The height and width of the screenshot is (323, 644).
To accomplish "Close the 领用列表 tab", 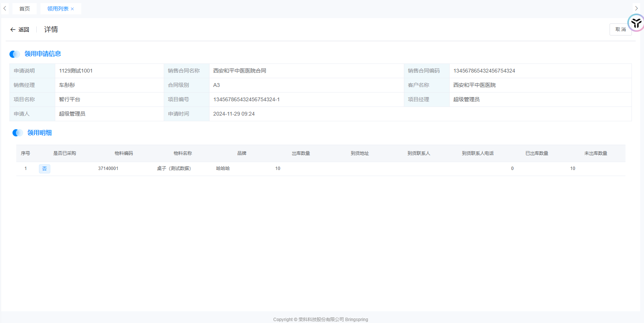I will coord(73,9).
